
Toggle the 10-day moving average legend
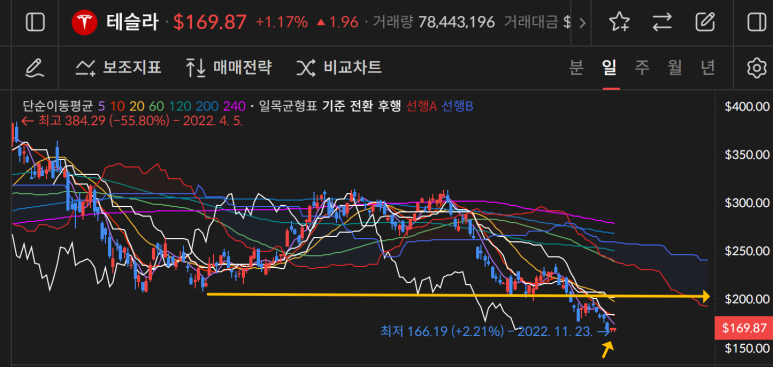pyautogui.click(x=117, y=106)
